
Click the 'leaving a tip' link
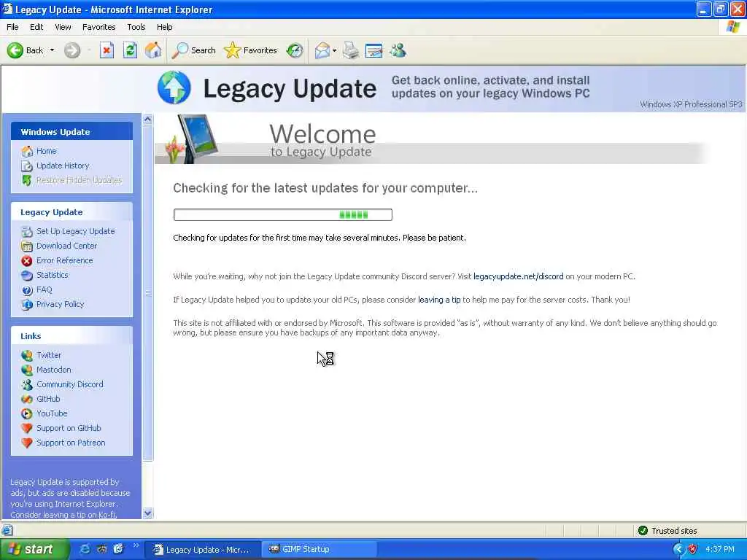click(439, 300)
